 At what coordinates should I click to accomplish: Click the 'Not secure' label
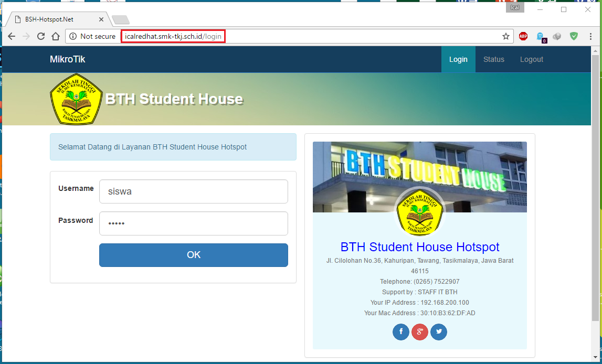click(x=98, y=36)
